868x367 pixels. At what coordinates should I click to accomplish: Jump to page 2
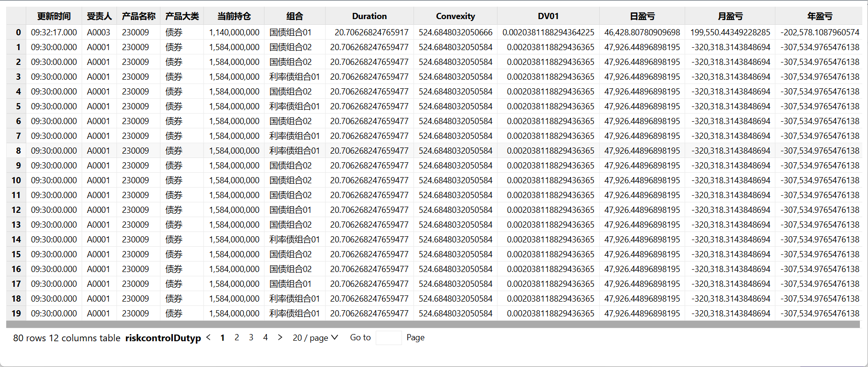pyautogui.click(x=237, y=337)
